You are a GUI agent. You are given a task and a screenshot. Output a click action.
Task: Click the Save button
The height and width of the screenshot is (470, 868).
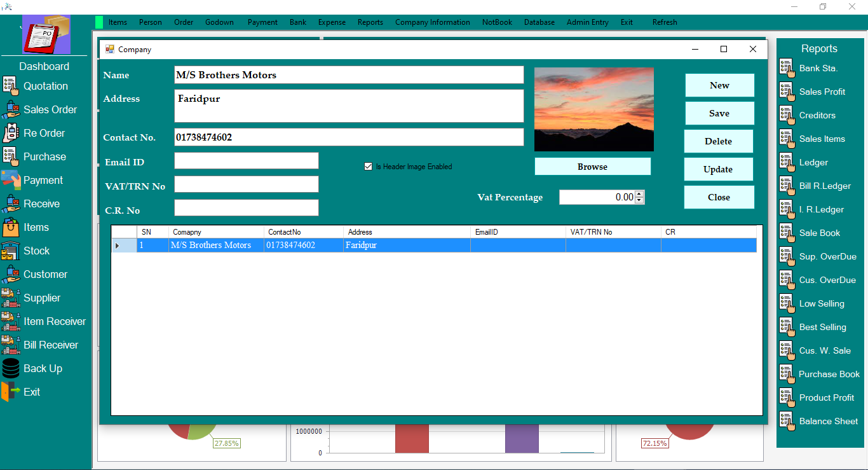pyautogui.click(x=719, y=113)
